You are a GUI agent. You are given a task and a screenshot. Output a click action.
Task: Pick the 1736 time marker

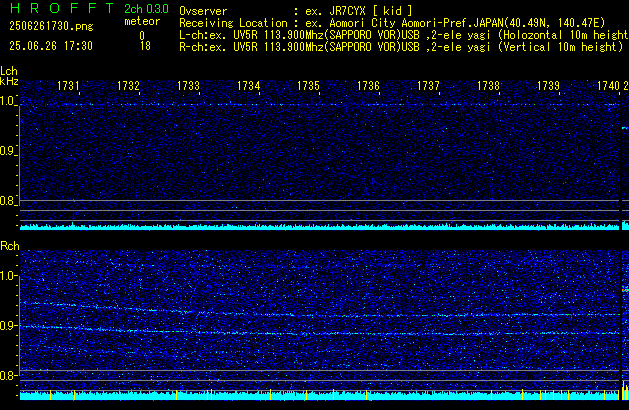368,86
